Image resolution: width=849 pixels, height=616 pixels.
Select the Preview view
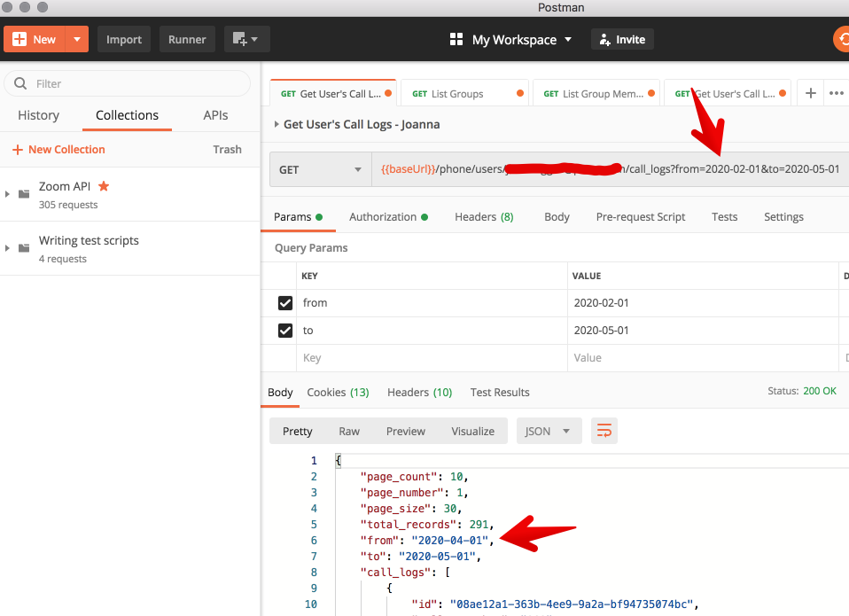click(406, 432)
